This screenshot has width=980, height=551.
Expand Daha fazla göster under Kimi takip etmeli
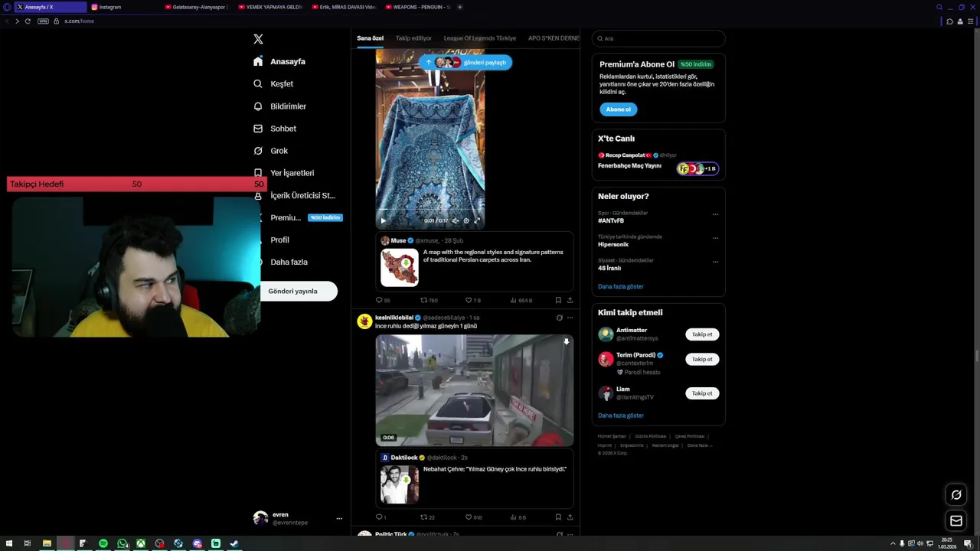click(621, 416)
